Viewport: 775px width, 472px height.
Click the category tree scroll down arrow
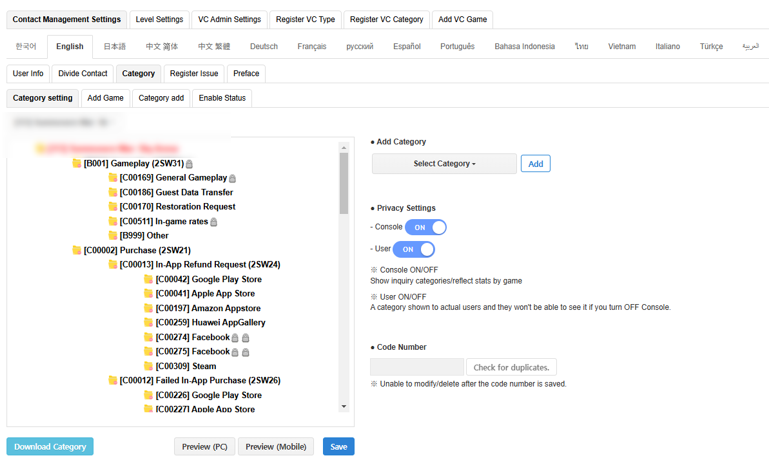344,407
